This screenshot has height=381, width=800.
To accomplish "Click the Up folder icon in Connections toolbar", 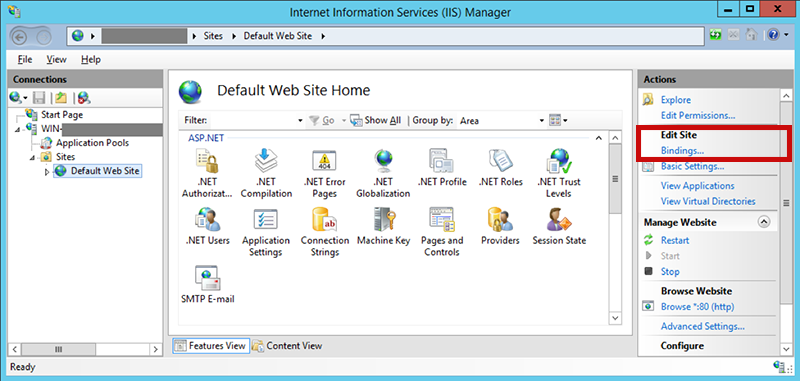I will pos(61,98).
